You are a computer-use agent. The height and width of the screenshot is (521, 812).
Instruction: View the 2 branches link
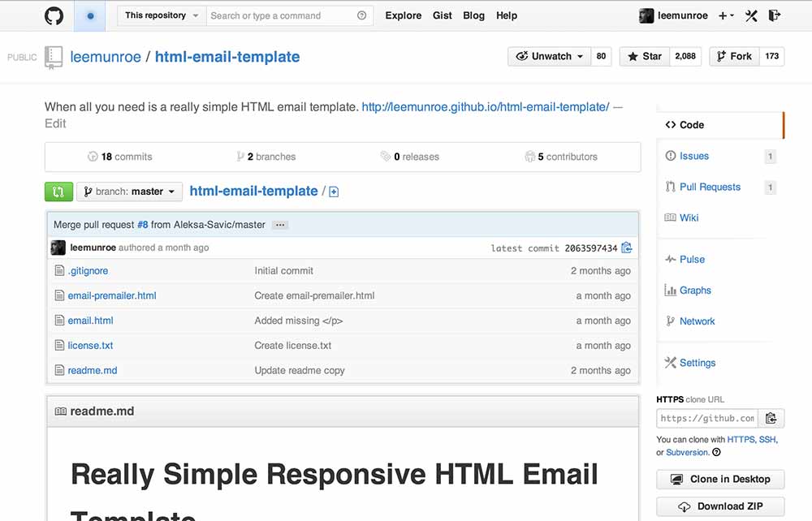pos(266,157)
